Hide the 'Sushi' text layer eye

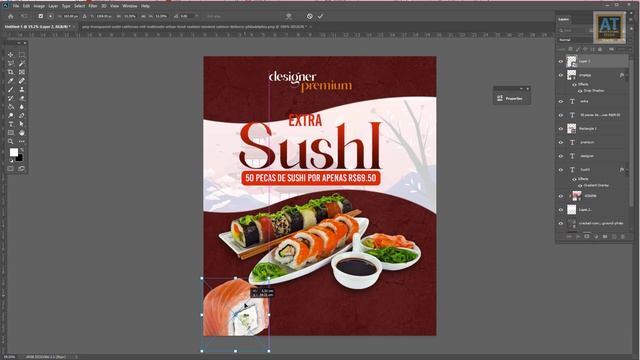560,169
